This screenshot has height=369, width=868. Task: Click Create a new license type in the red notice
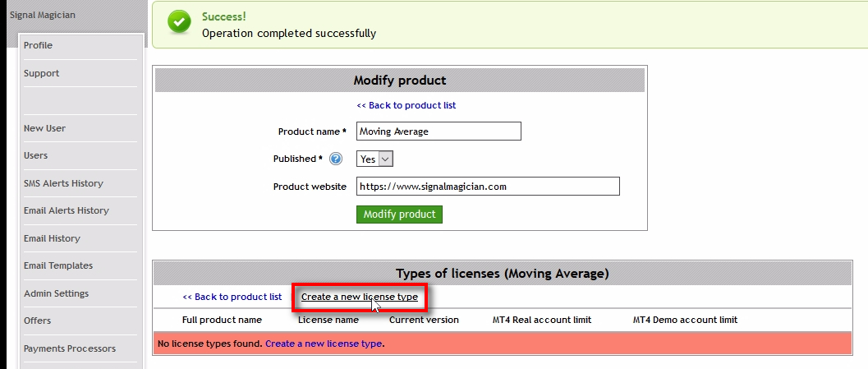[324, 344]
